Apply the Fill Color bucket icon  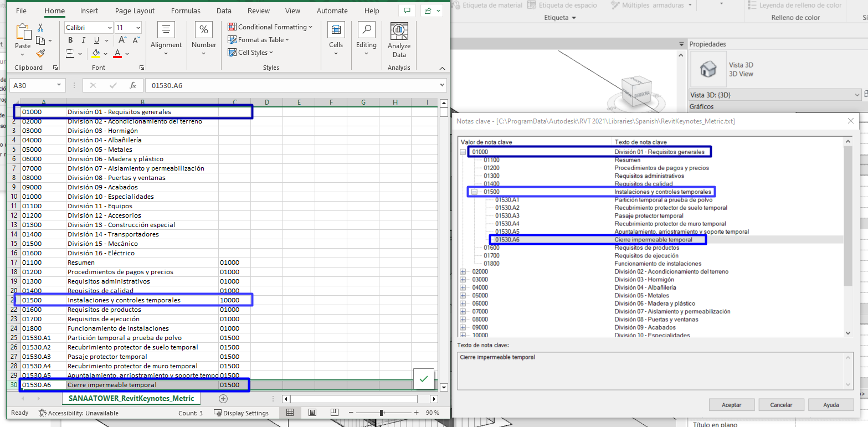(96, 54)
